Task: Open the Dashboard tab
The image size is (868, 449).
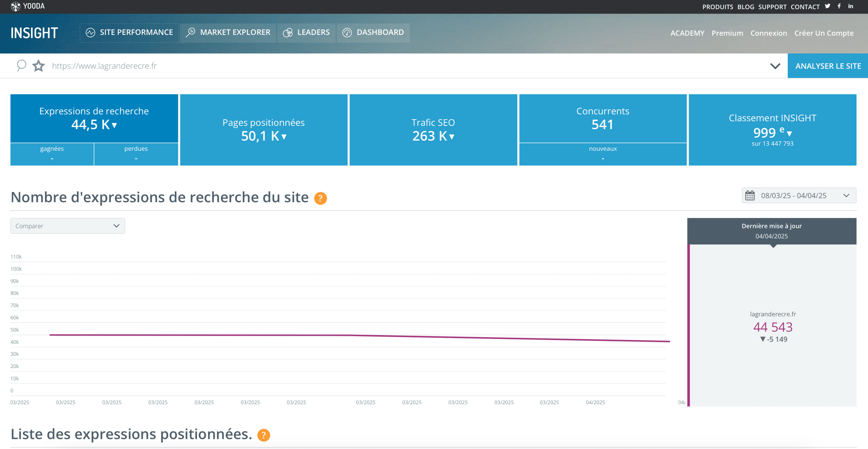Action: 373,33
